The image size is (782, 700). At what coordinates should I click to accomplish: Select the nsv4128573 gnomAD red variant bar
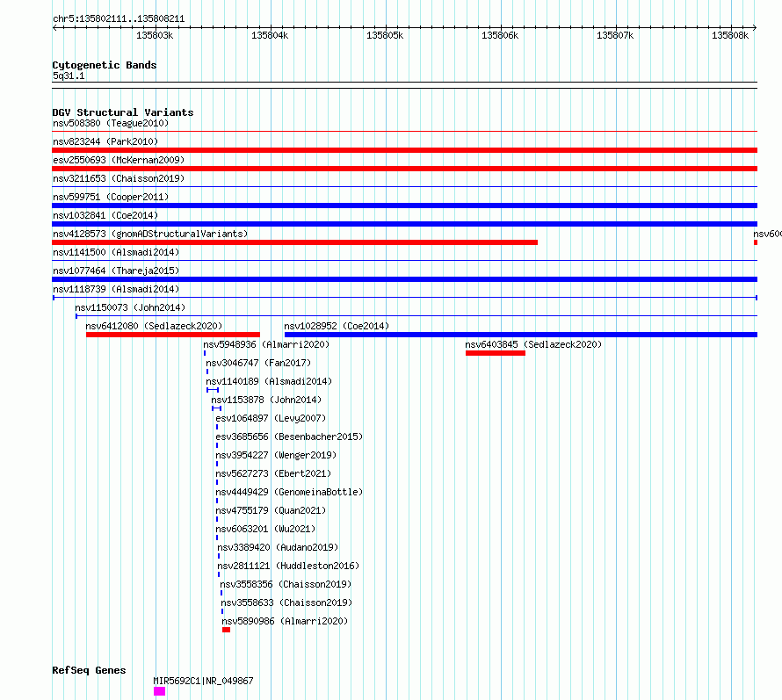294,242
